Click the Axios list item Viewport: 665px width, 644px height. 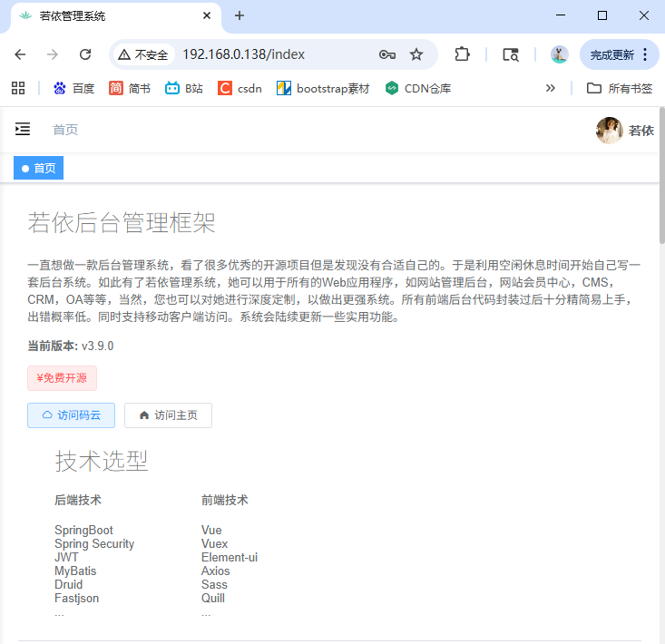point(215,571)
